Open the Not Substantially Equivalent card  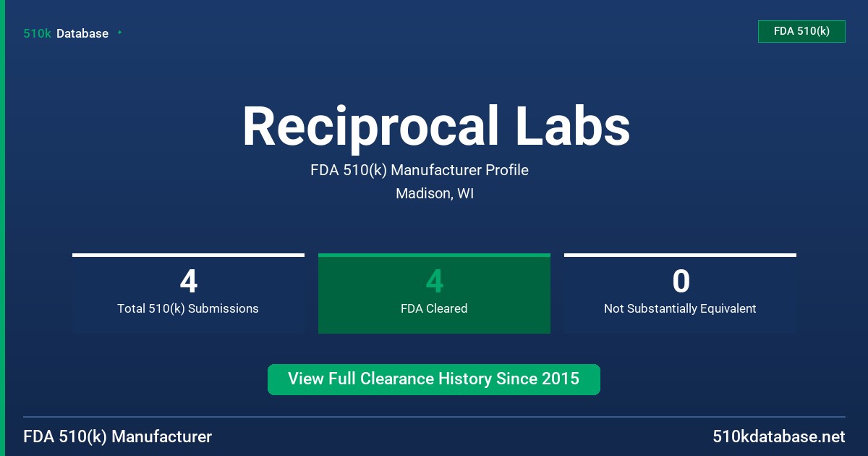tap(680, 293)
